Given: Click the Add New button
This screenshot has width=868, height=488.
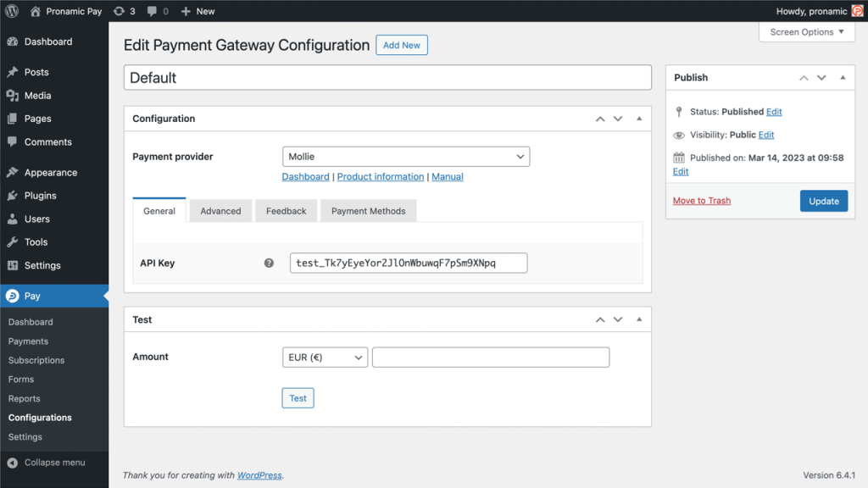Looking at the screenshot, I should (x=401, y=46).
